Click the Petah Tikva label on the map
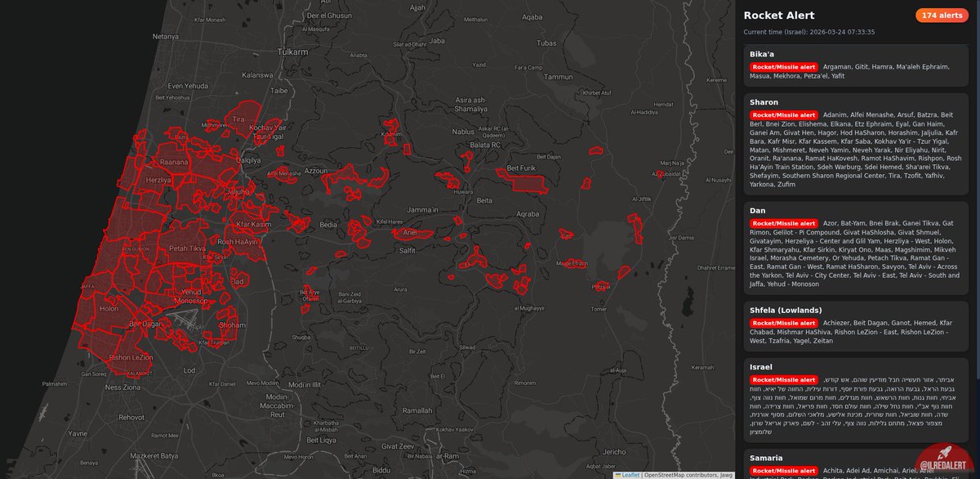This screenshot has width=980, height=479. [x=187, y=247]
